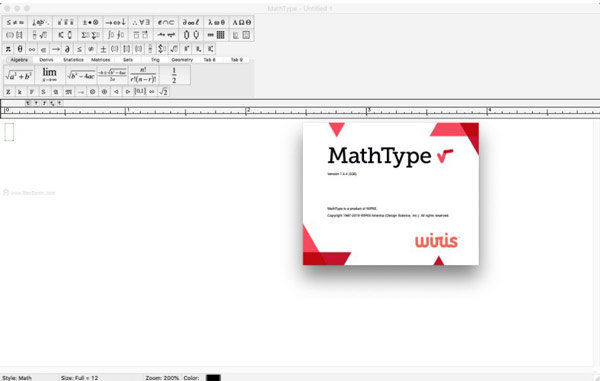
Task: Insert the pi symbol from the small bar
Action: click(8, 49)
